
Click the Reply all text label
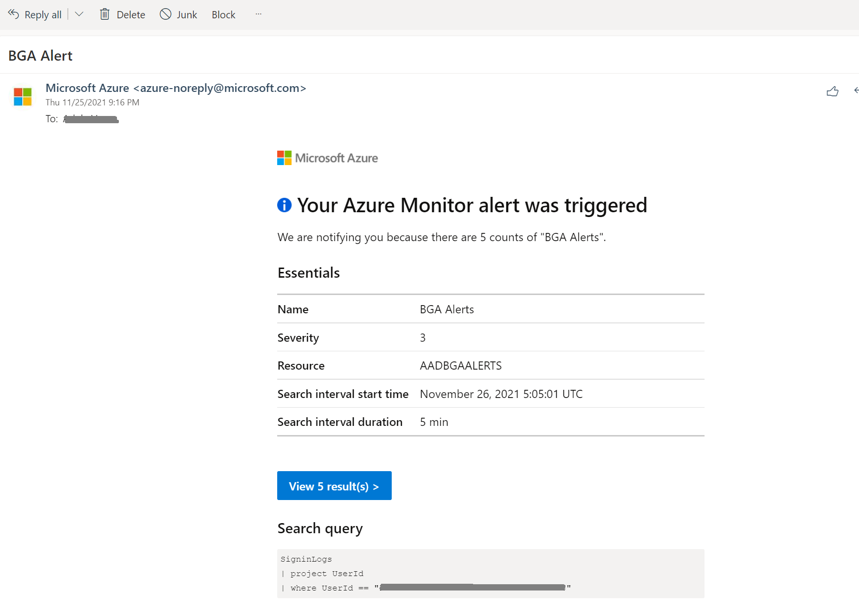(42, 14)
